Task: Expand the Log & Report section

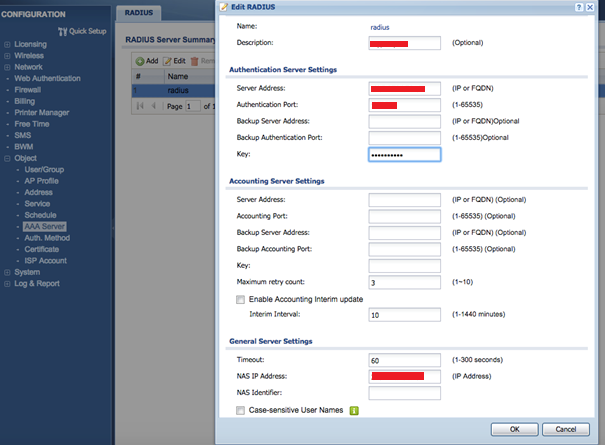Action: pos(7,283)
